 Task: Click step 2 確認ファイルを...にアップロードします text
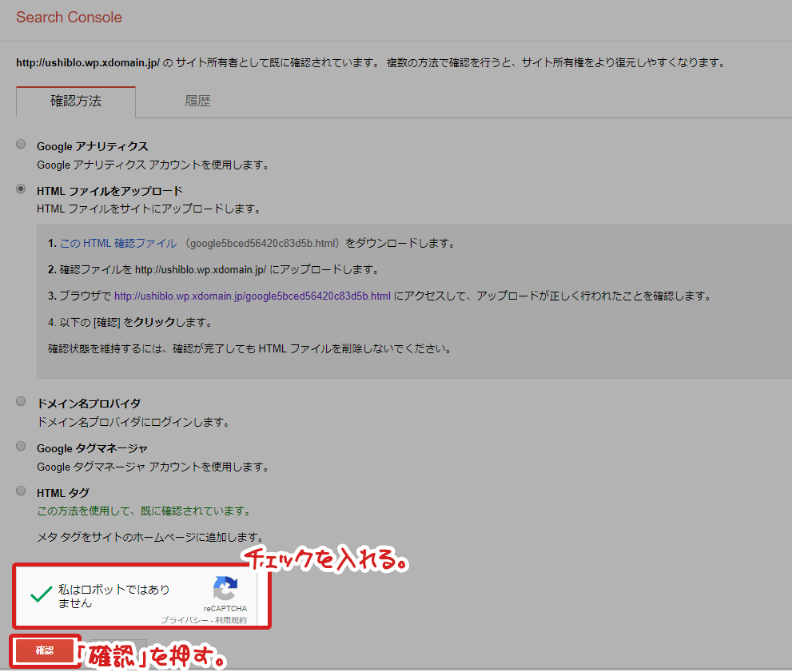tap(213, 270)
